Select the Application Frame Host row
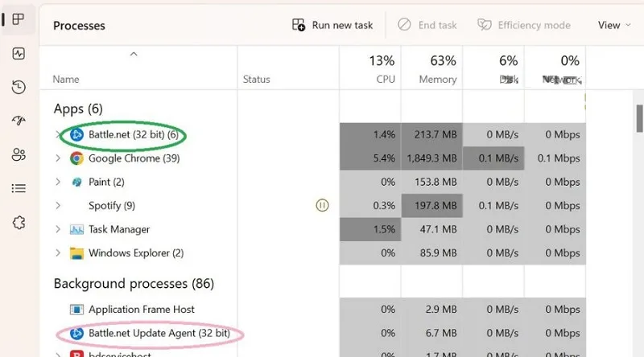 click(x=312, y=310)
